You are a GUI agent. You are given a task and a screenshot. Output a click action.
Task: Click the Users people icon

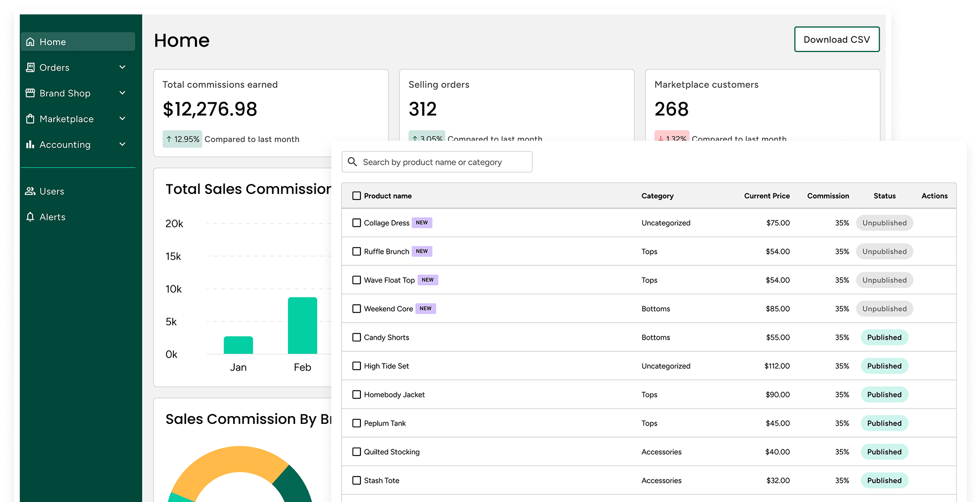(30, 191)
